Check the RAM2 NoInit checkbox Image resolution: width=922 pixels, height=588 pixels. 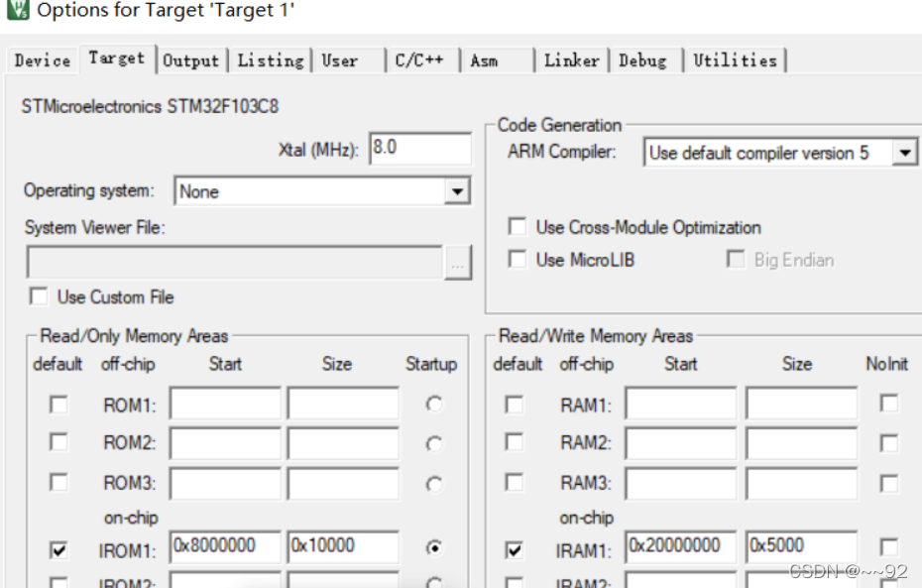889,443
